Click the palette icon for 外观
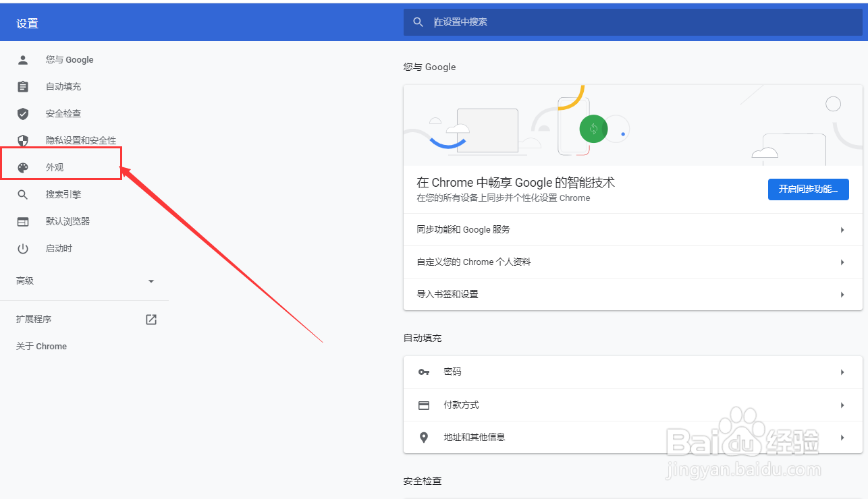This screenshot has width=868, height=499. coord(23,167)
